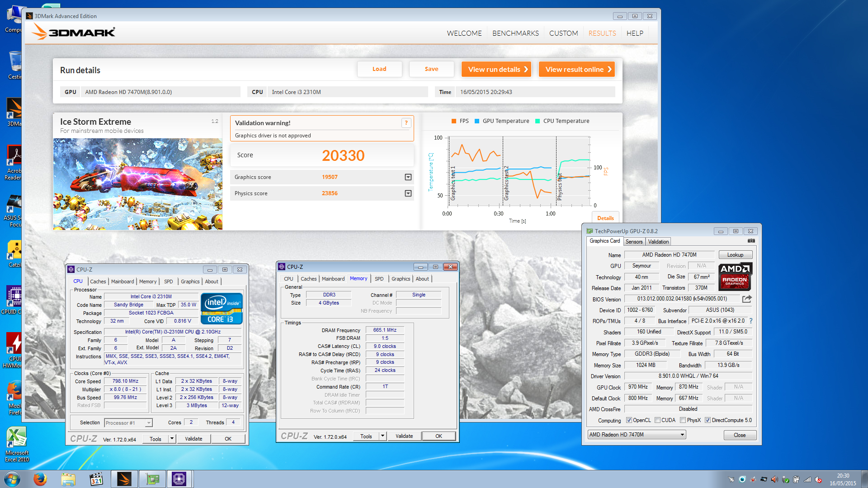Click the Core Speed field 798.10 MHz

point(126,381)
